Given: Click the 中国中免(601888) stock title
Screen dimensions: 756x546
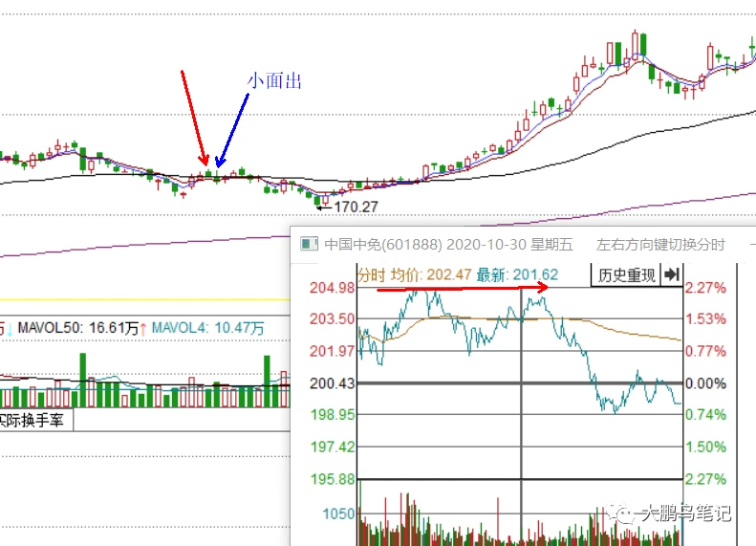Looking at the screenshot, I should [383, 245].
